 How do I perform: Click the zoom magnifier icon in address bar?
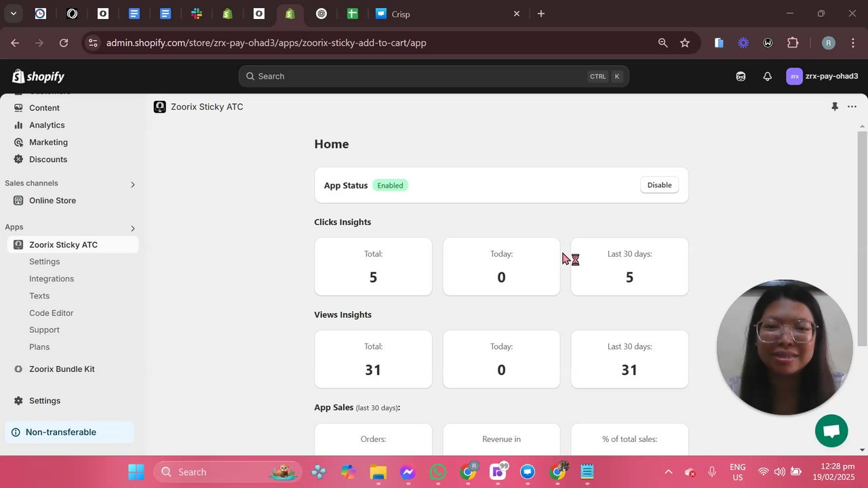pos(663,43)
